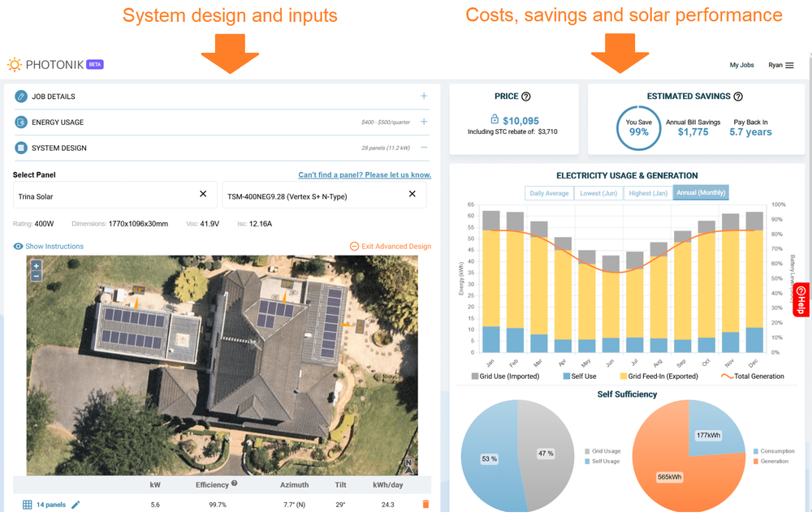Clear the Trina Solar panel selection
Viewport: 812px width, 516px height.
(203, 195)
